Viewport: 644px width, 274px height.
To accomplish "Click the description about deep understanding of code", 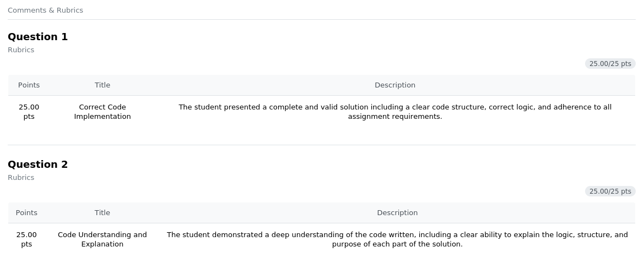I will point(397,239).
